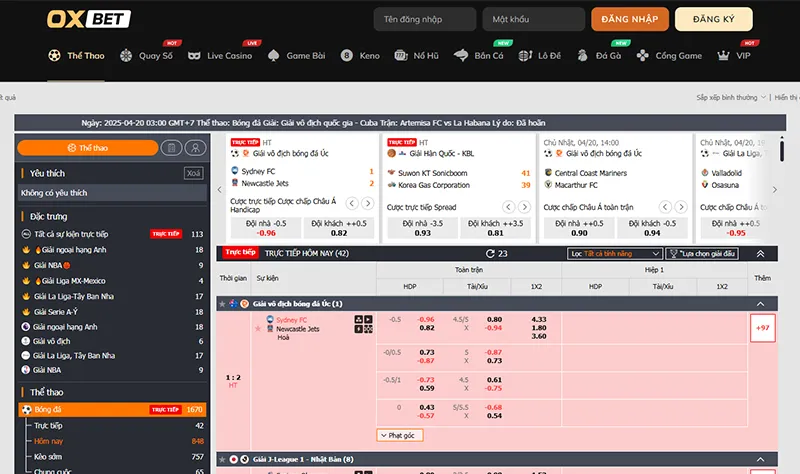
Task: Select Tài/Xỉu 4.5/5 odds 0.80
Action: point(494,319)
